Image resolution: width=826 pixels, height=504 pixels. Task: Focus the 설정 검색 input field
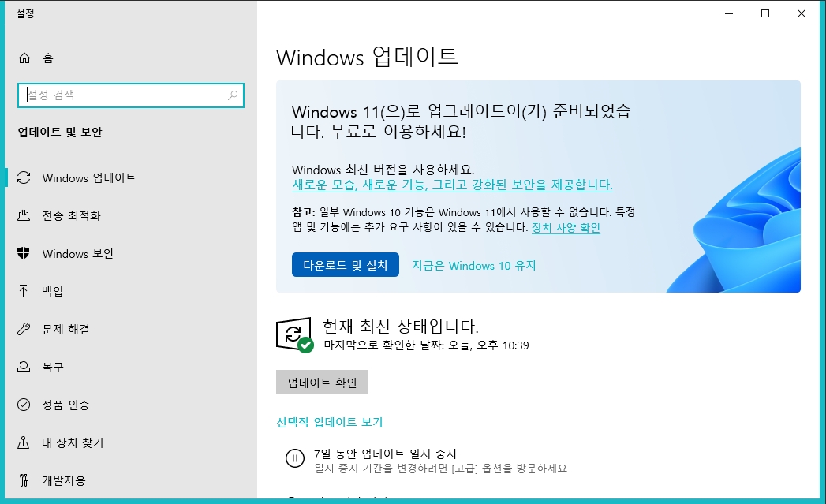pyautogui.click(x=131, y=95)
